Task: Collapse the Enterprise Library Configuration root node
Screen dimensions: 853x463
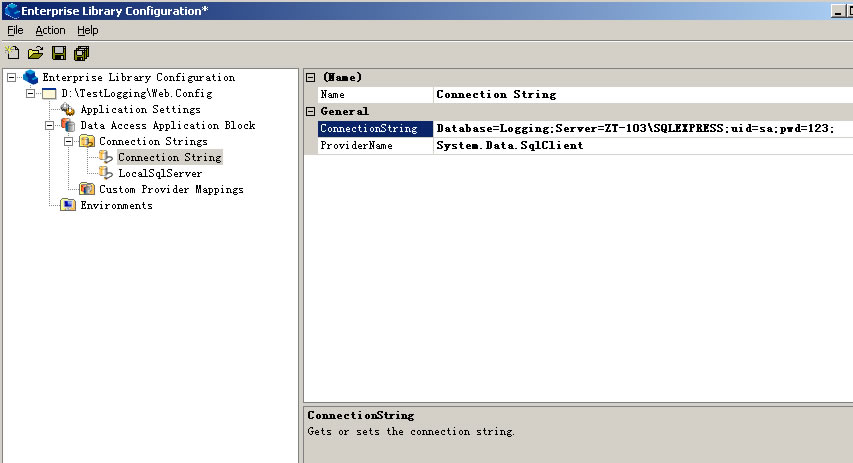Action: click(x=11, y=77)
